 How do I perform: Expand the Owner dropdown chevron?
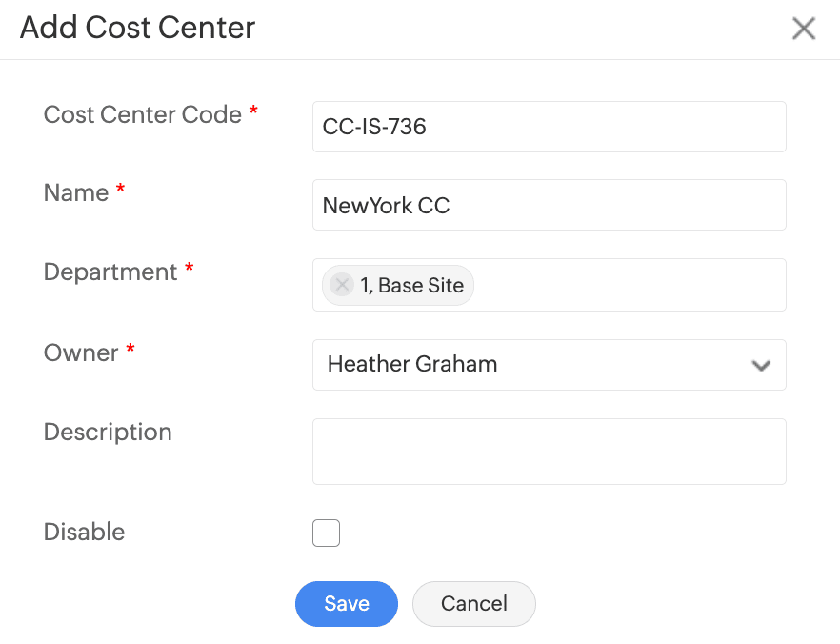pos(760,365)
